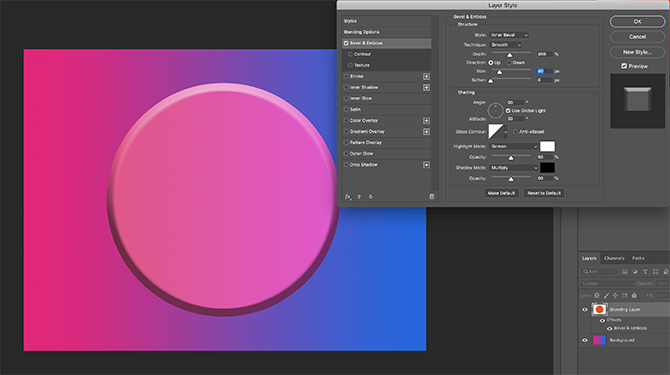
Task: Enable the Contour sub-option
Action: (x=350, y=54)
